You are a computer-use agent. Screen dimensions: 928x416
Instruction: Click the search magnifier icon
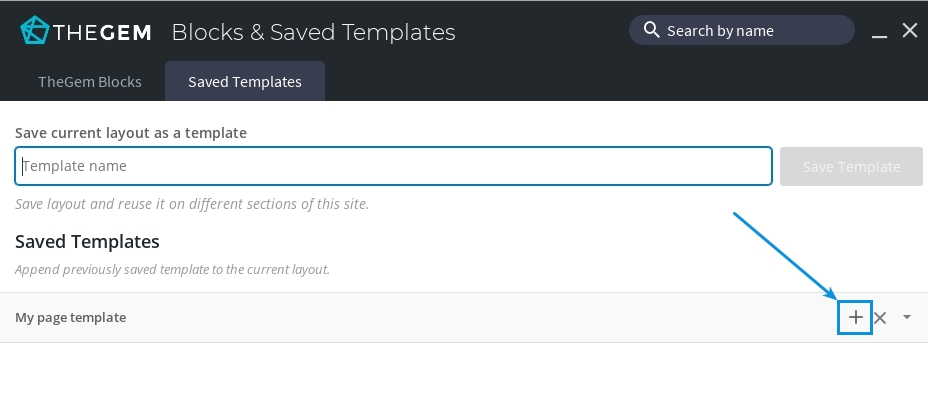(x=651, y=30)
